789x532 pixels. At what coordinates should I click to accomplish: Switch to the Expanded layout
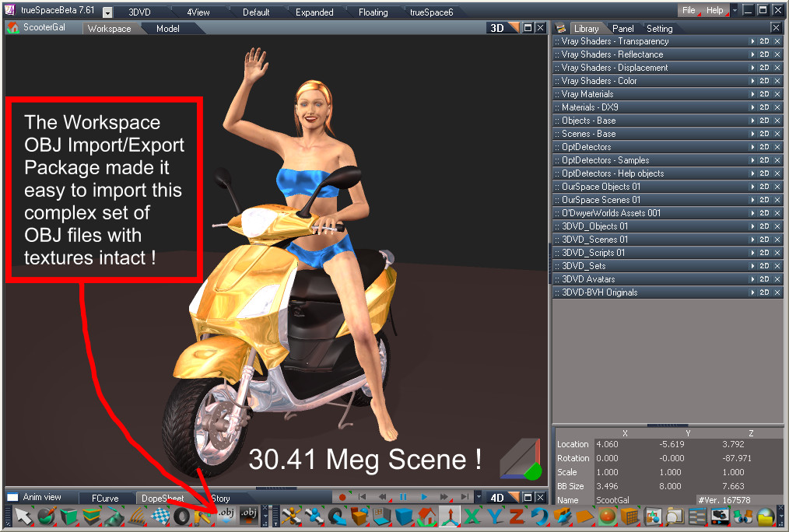pyautogui.click(x=314, y=12)
